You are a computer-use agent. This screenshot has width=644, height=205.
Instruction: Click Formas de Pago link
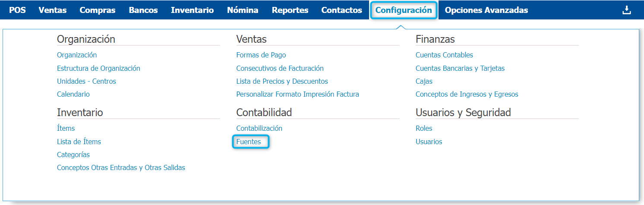(261, 55)
